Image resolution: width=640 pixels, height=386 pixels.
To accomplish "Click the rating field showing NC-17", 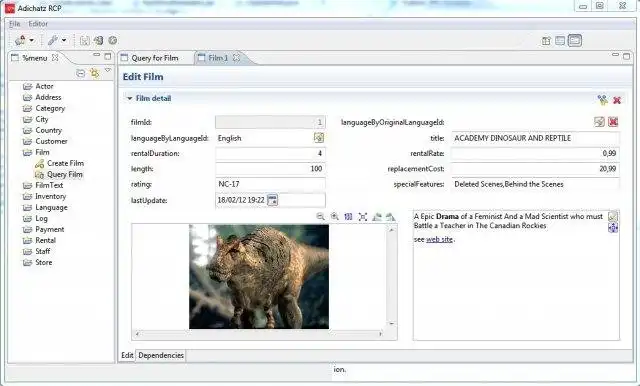I will (x=270, y=184).
